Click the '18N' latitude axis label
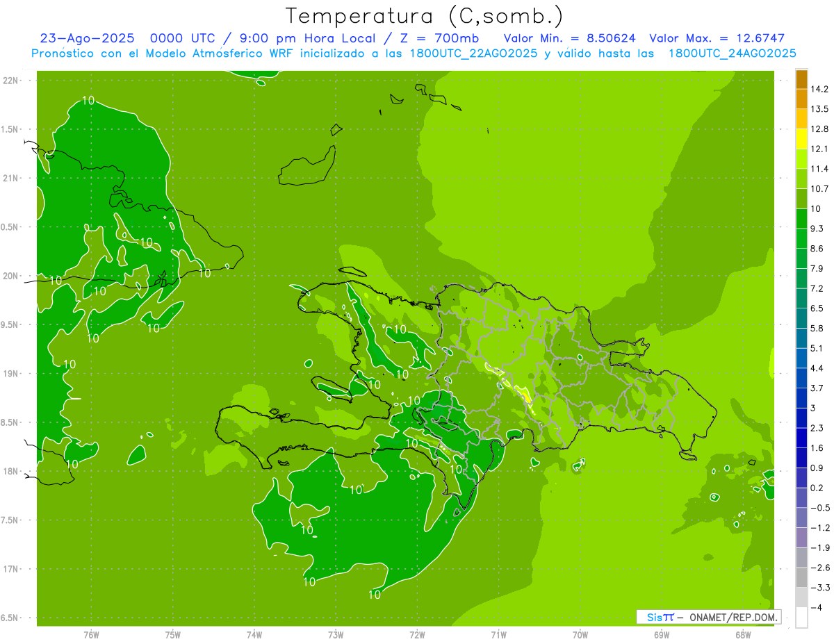Viewport: 834px width, 644px height. pos(11,471)
